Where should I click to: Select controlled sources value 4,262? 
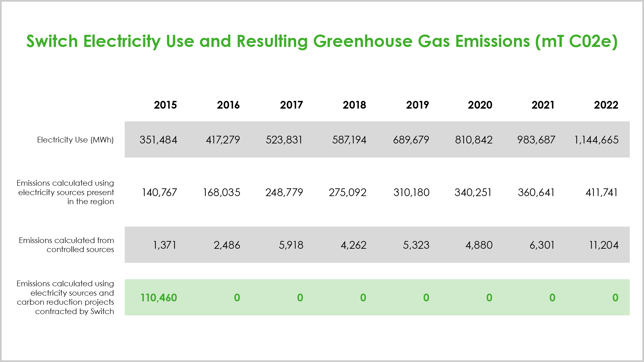point(354,245)
